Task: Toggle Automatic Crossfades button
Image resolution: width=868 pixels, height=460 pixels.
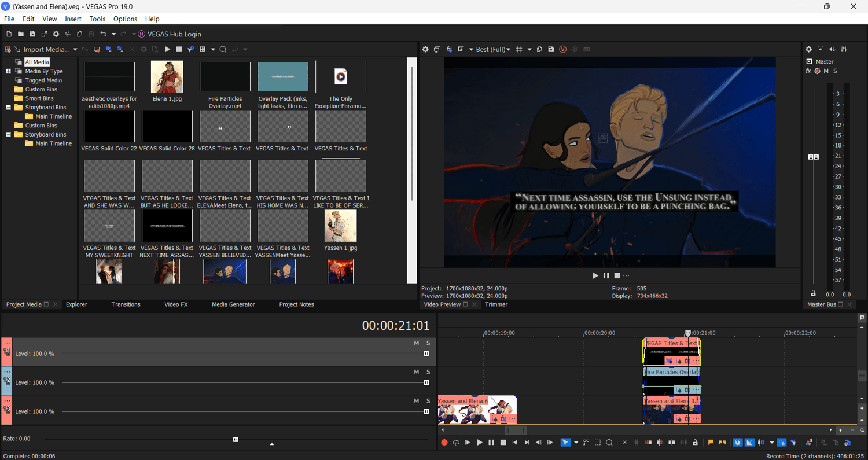Action: click(x=749, y=443)
